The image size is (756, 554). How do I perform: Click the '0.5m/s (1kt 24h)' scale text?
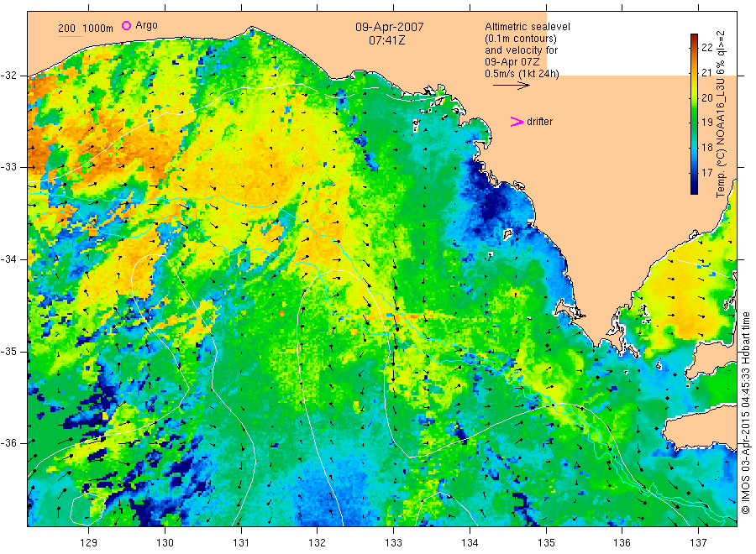point(522,74)
